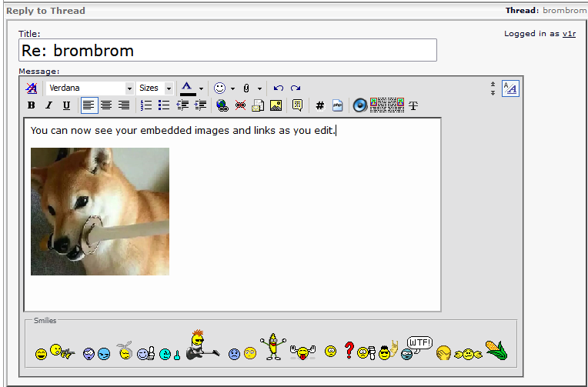This screenshot has height=387, width=588.
Task: Insert the dancing banana smiley
Action: 273,346
